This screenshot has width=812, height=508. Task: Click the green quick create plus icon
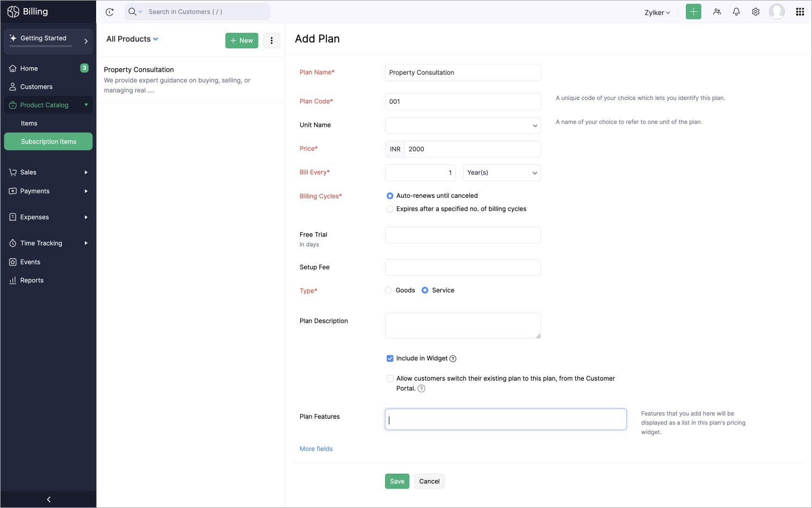[x=693, y=12]
